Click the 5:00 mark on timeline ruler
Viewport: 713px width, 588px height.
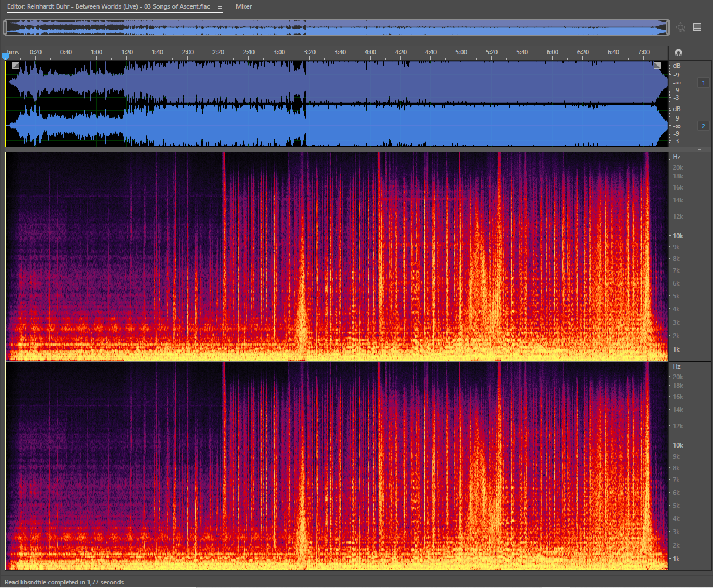pyautogui.click(x=461, y=53)
